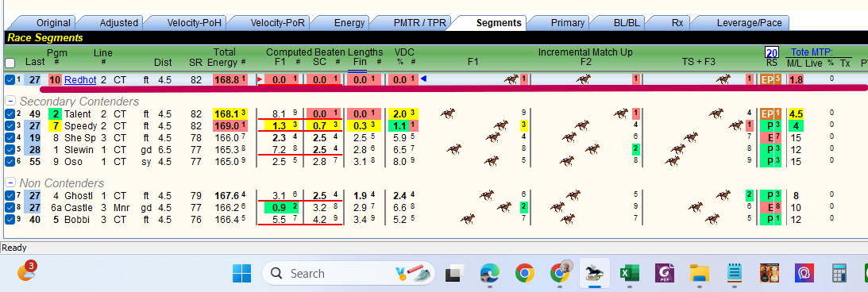
Task: Open the Primary tab
Action: [x=567, y=23]
